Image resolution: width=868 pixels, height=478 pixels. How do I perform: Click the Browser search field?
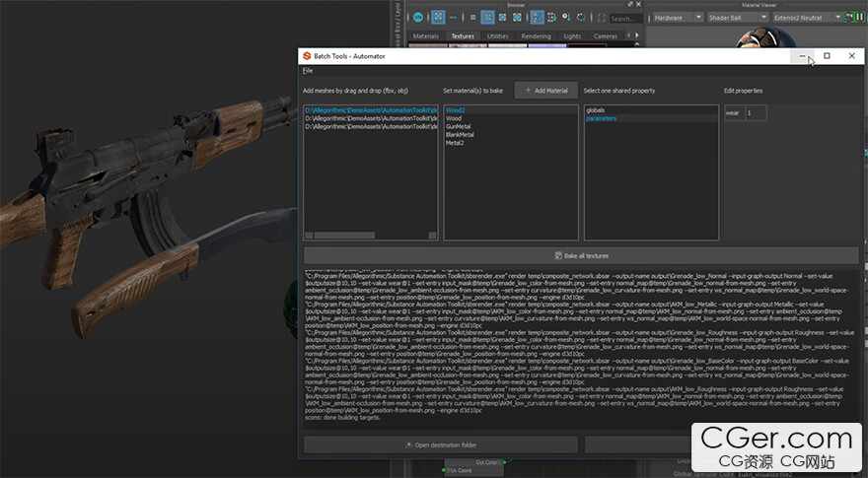(x=624, y=18)
